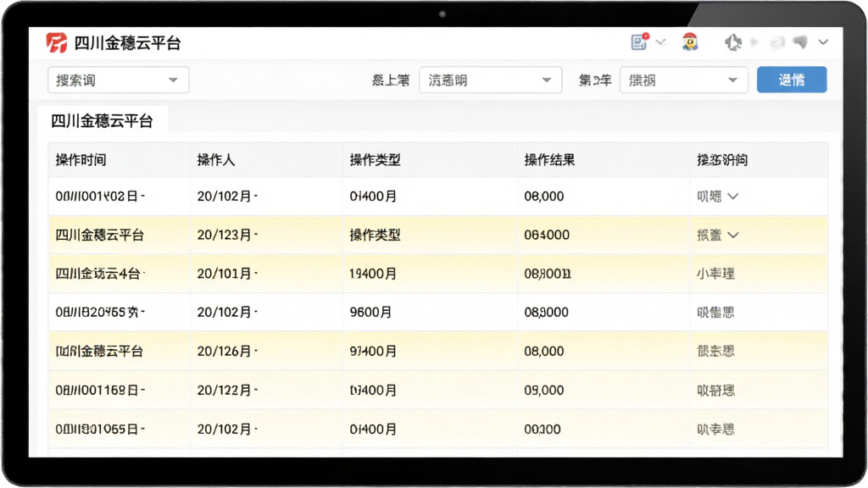Click last-column link in 9600月 row
This screenshot has width=868, height=488.
(715, 313)
